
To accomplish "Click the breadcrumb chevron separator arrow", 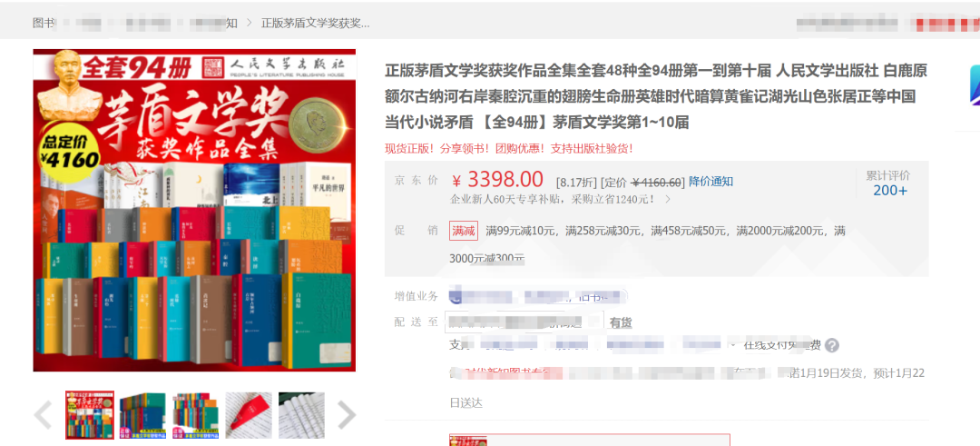I will pos(249,23).
